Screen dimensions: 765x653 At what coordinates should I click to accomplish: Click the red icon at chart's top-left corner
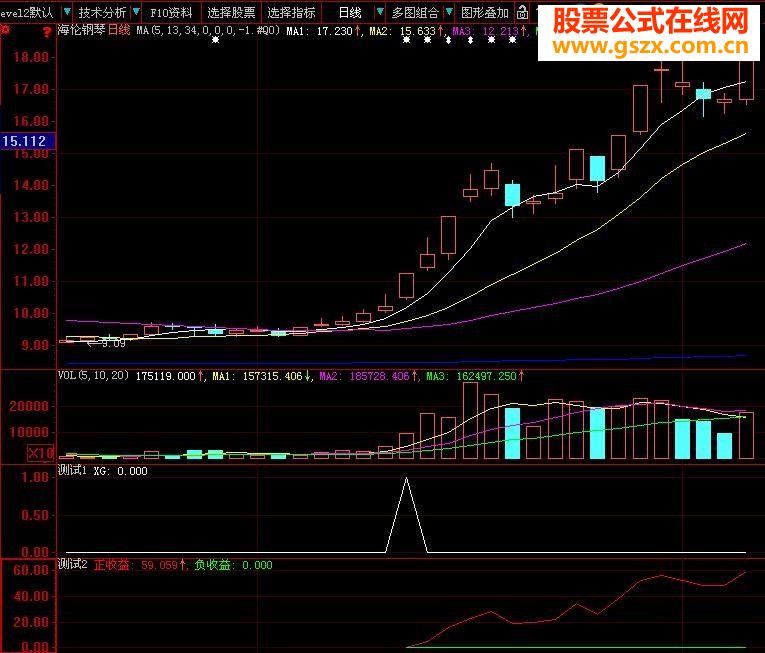(5, 31)
